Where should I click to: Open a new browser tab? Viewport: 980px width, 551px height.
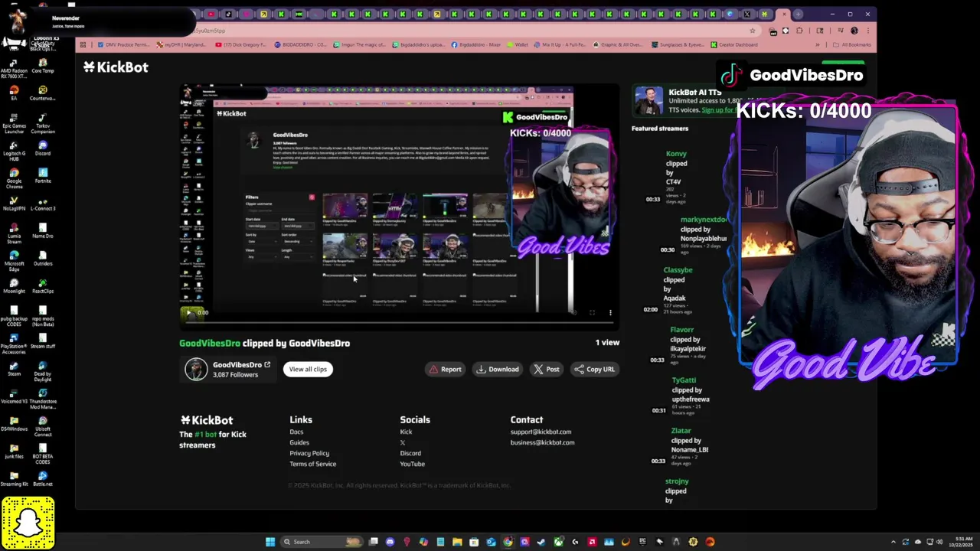coord(798,14)
